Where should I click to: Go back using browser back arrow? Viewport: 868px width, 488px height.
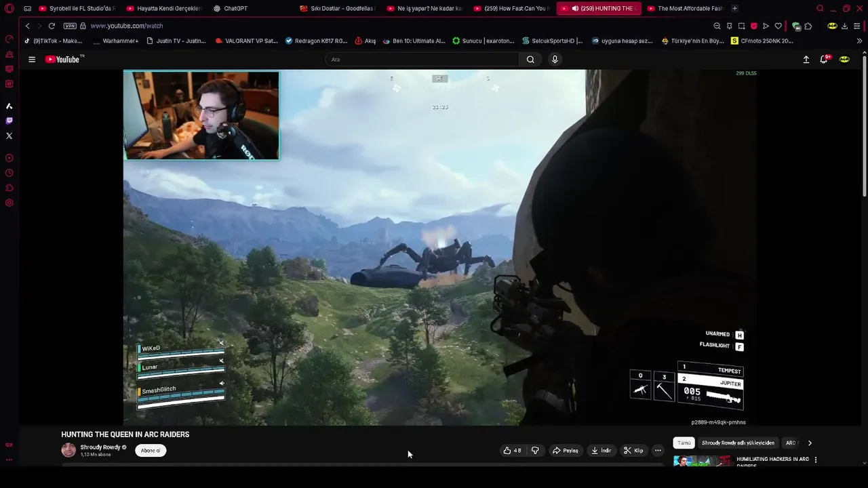27,26
